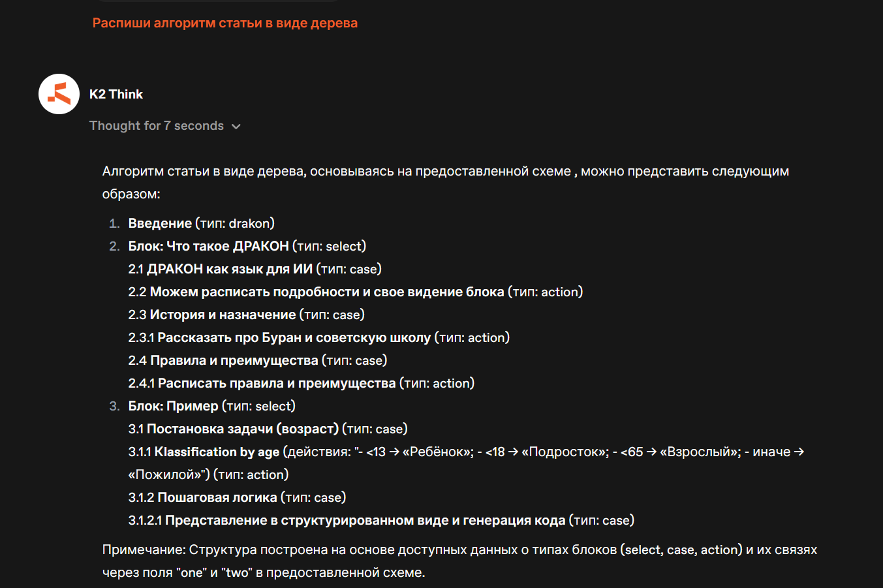Expand the "Thought for 7 seconds" chevron
The width and height of the screenshot is (883, 588).
(236, 127)
